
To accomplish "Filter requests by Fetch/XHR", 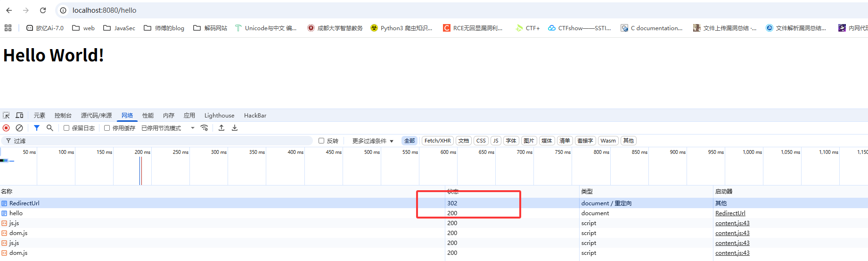I will (x=437, y=141).
